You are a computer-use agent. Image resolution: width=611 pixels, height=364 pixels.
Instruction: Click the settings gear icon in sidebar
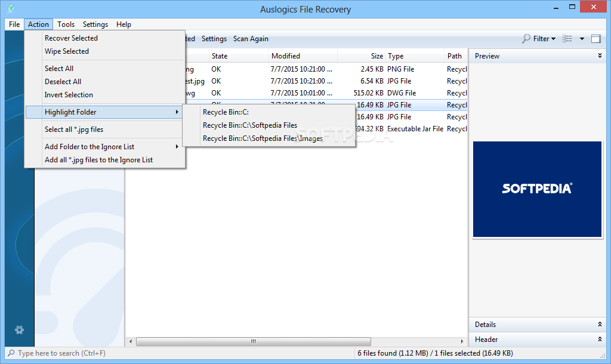pos(19,330)
